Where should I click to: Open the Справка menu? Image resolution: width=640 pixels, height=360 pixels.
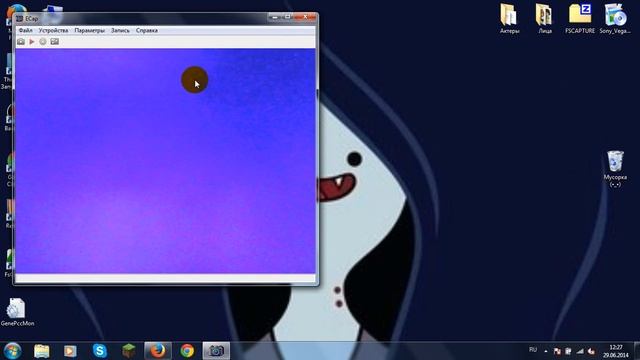click(x=147, y=30)
